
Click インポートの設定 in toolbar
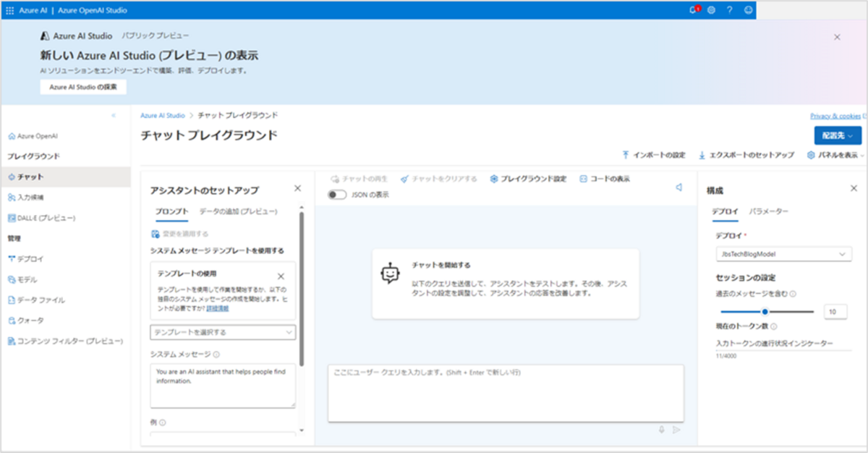653,156
